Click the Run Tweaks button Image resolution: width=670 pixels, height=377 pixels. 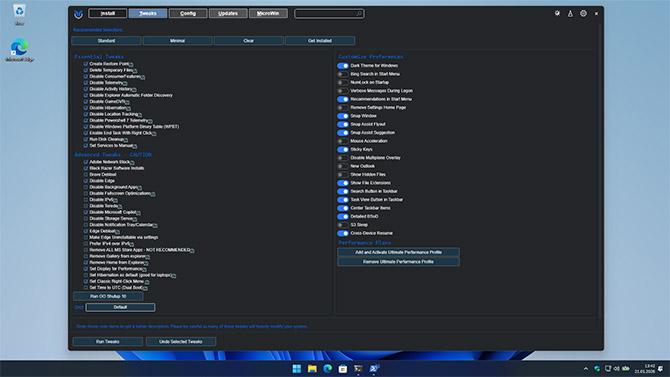pos(108,342)
